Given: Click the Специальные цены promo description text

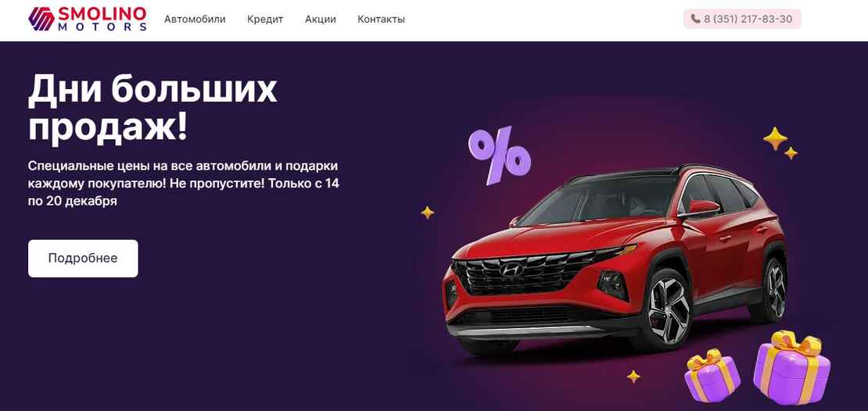Looking at the screenshot, I should [x=184, y=184].
